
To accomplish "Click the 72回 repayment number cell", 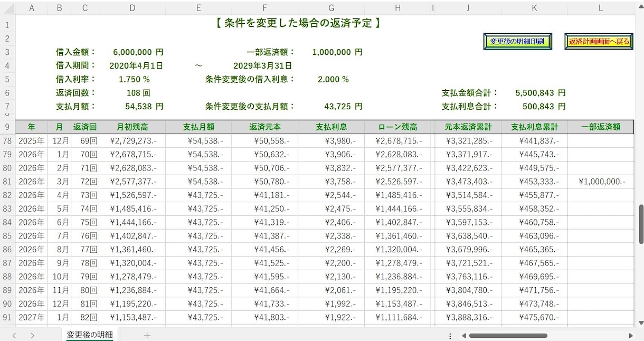I will pos(85,182).
